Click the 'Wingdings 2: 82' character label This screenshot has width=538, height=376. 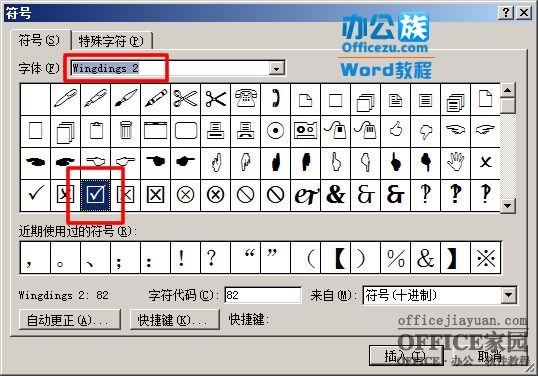click(63, 295)
